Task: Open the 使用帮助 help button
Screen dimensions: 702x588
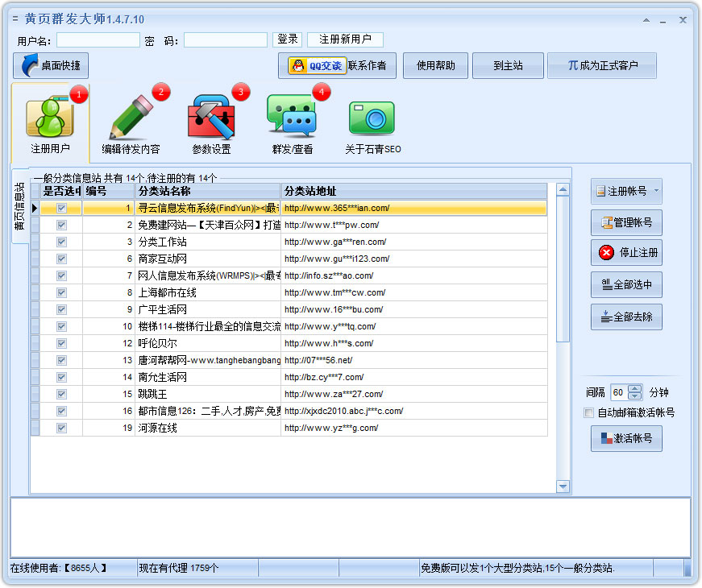Action: pos(435,66)
